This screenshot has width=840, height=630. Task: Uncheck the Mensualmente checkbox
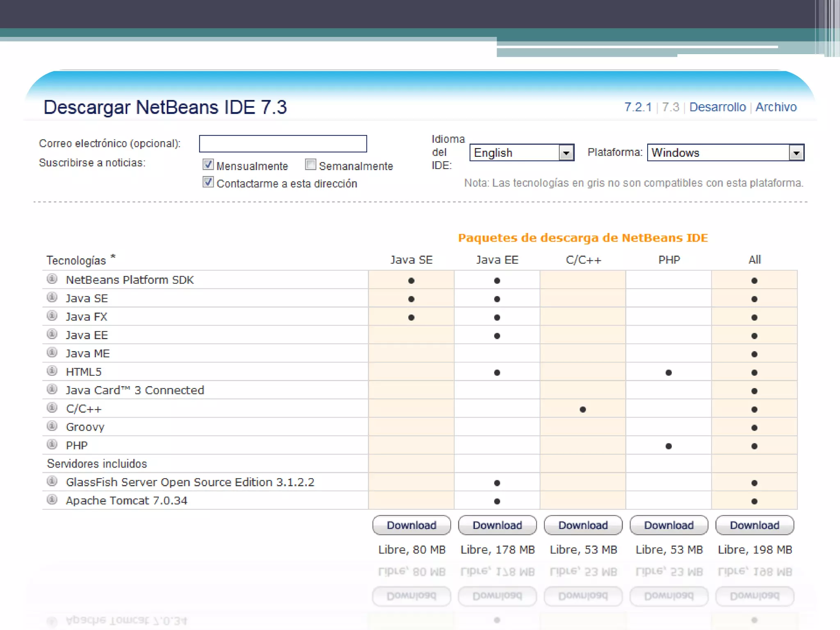tap(208, 165)
